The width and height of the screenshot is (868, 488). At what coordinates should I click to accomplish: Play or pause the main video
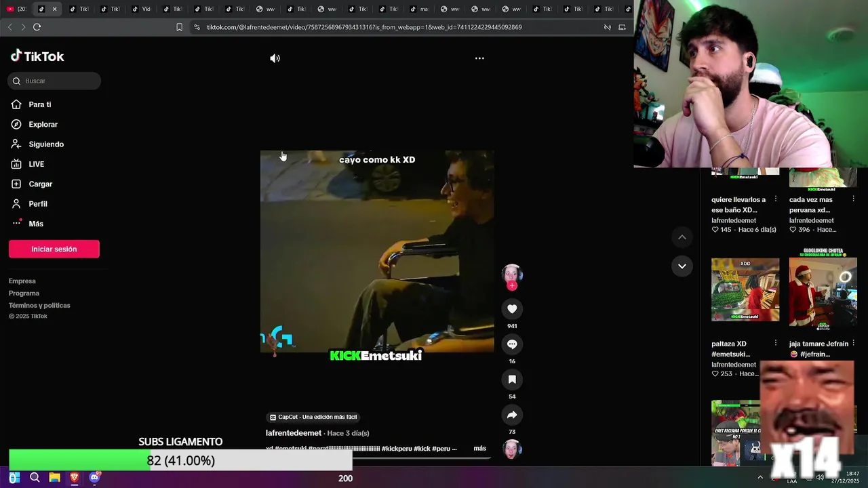point(377,251)
